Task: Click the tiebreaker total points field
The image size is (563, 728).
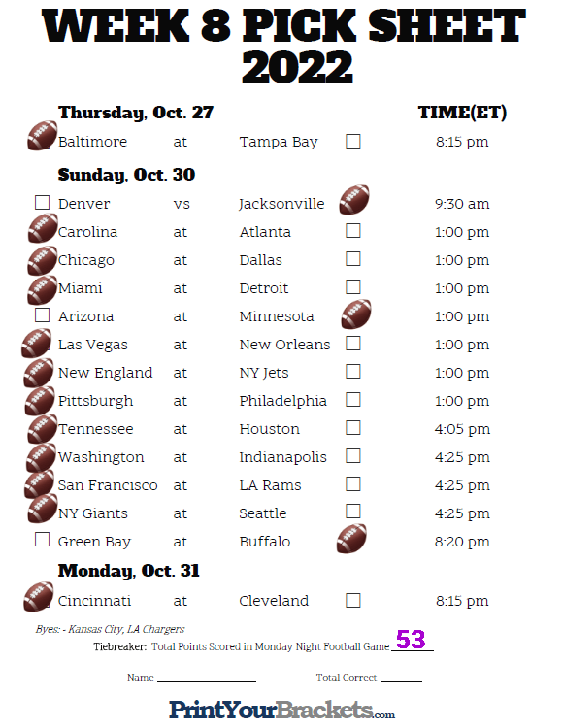Action: click(413, 641)
